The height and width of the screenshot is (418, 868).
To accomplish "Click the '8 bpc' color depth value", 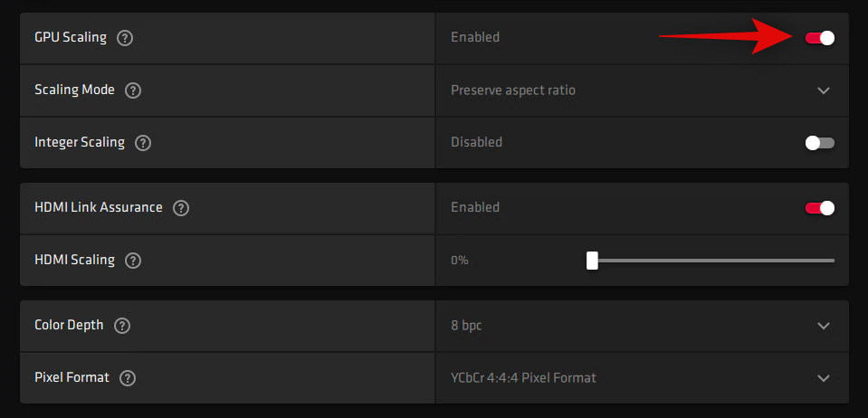I will 466,326.
